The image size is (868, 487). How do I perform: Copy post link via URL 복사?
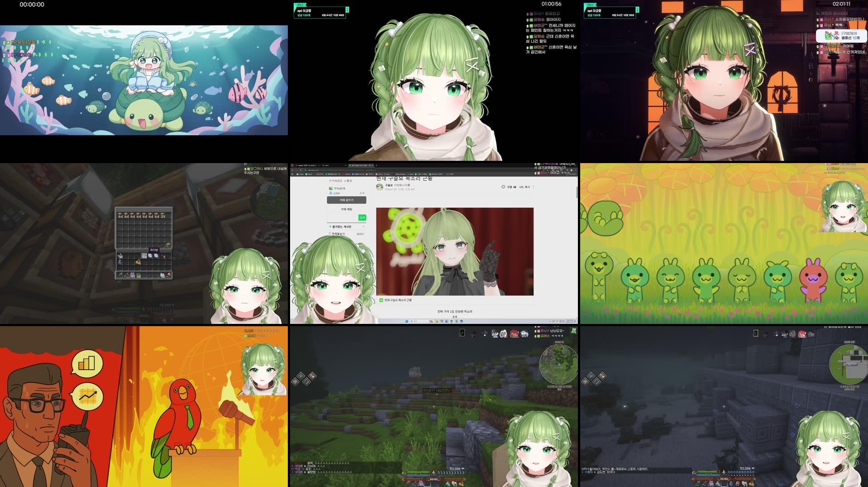point(524,187)
